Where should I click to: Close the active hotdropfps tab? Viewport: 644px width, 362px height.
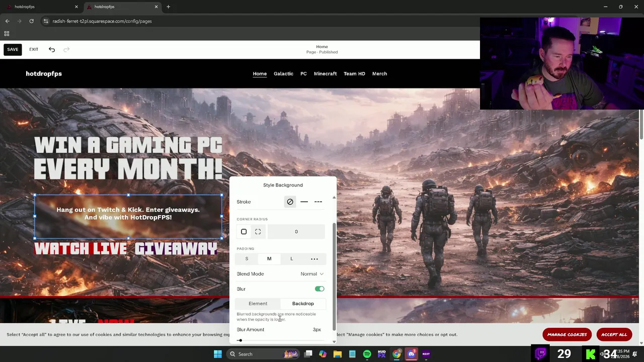click(156, 7)
